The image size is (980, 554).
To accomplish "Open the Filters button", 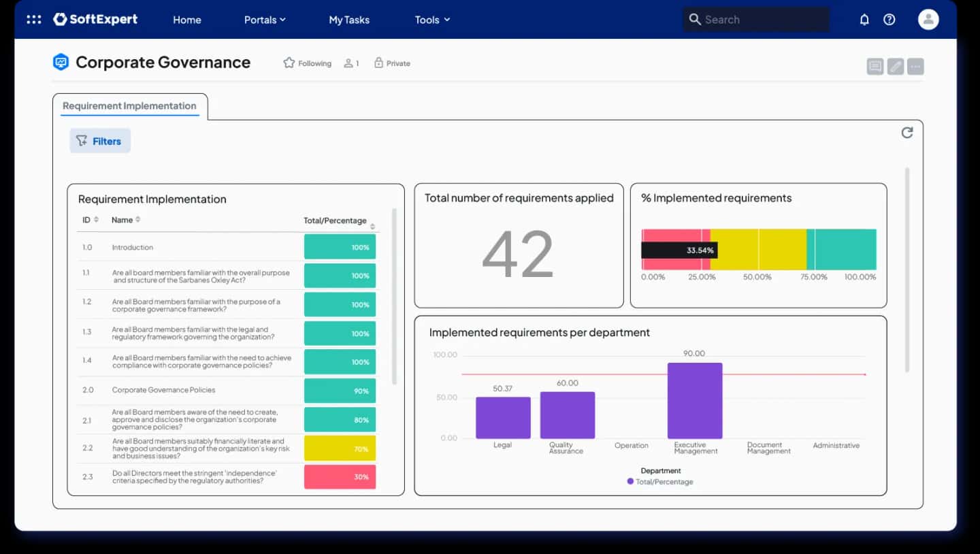I will [100, 141].
